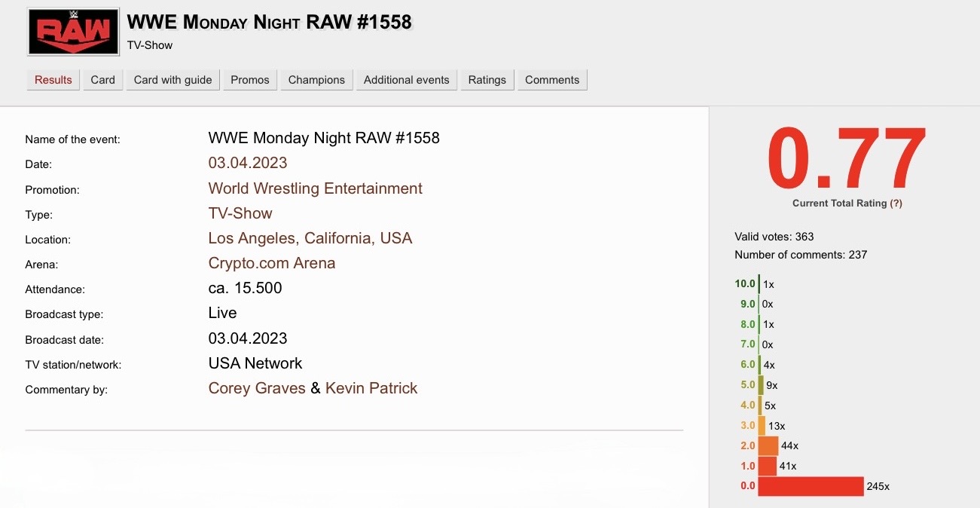The width and height of the screenshot is (980, 508).
Task: Click the 245x vote count
Action: pos(878,487)
